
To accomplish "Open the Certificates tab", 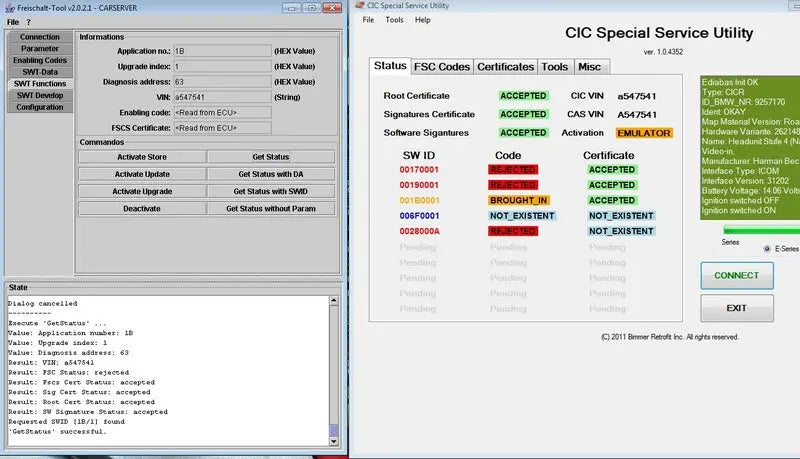I will pos(505,67).
